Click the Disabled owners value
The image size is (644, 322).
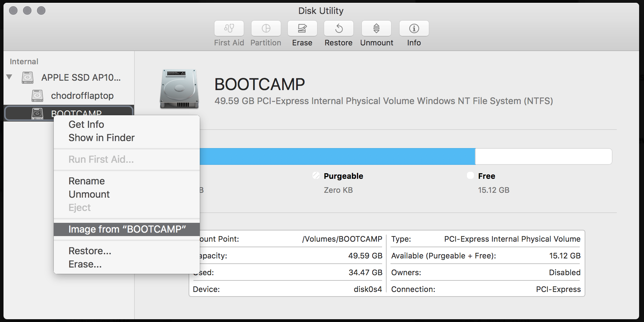[565, 272]
